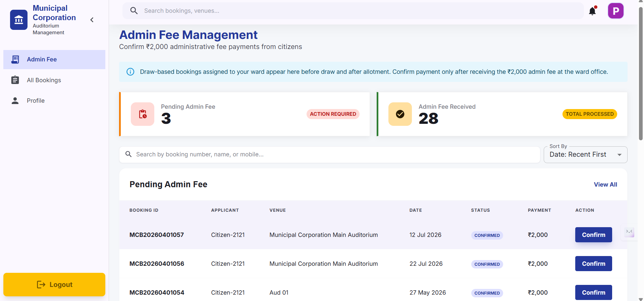Click the VENUE column header
Screen dimensions: 644x301
click(278, 210)
